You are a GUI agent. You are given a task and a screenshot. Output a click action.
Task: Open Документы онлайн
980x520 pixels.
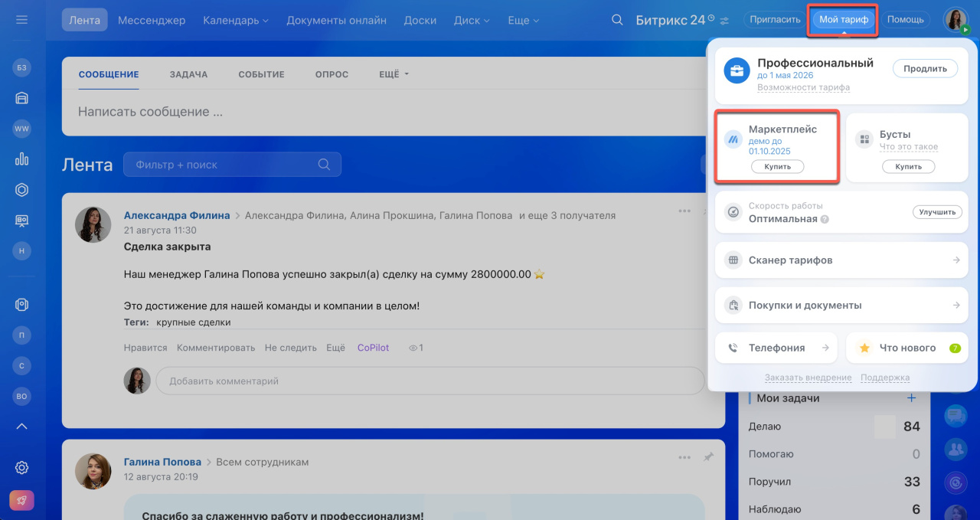pyautogui.click(x=336, y=20)
